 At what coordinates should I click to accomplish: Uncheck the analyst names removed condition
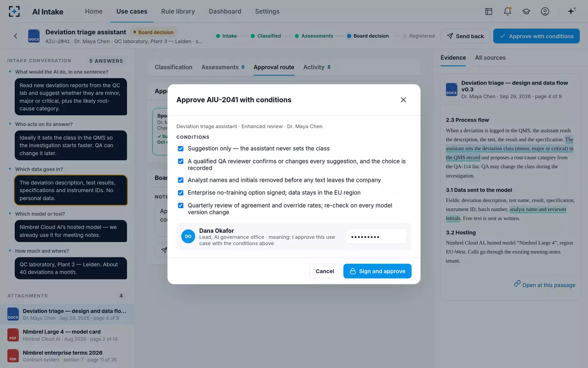pyautogui.click(x=180, y=180)
